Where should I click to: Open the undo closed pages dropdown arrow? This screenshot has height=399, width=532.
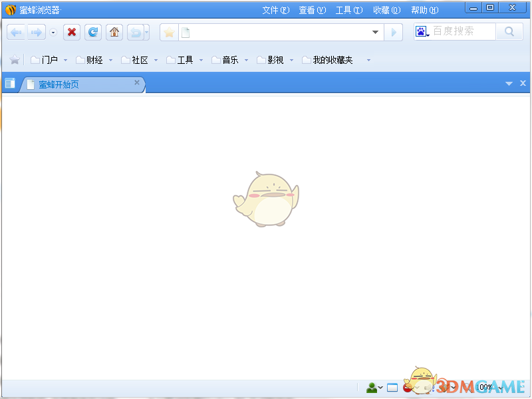(x=147, y=32)
